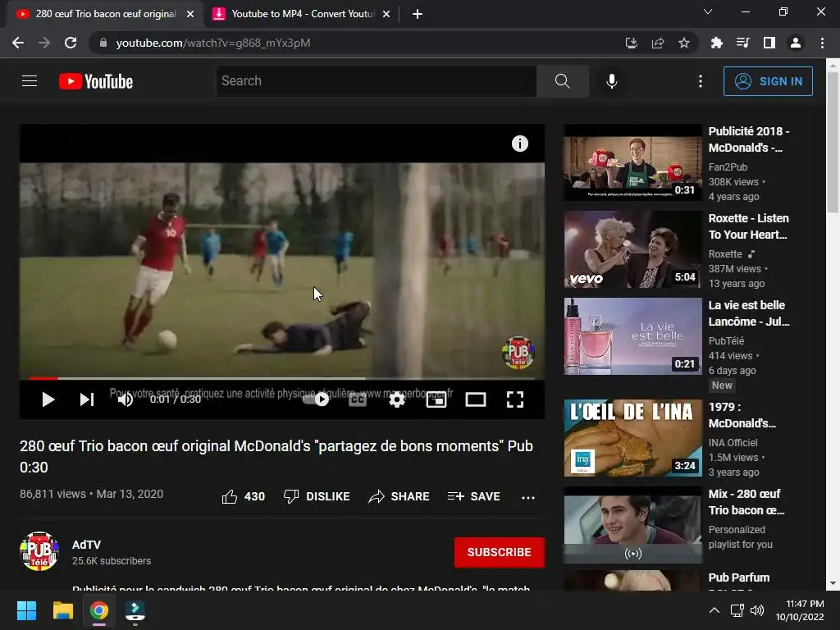Image resolution: width=840 pixels, height=630 pixels.
Task: Click the search magnifier button
Action: pos(563,81)
